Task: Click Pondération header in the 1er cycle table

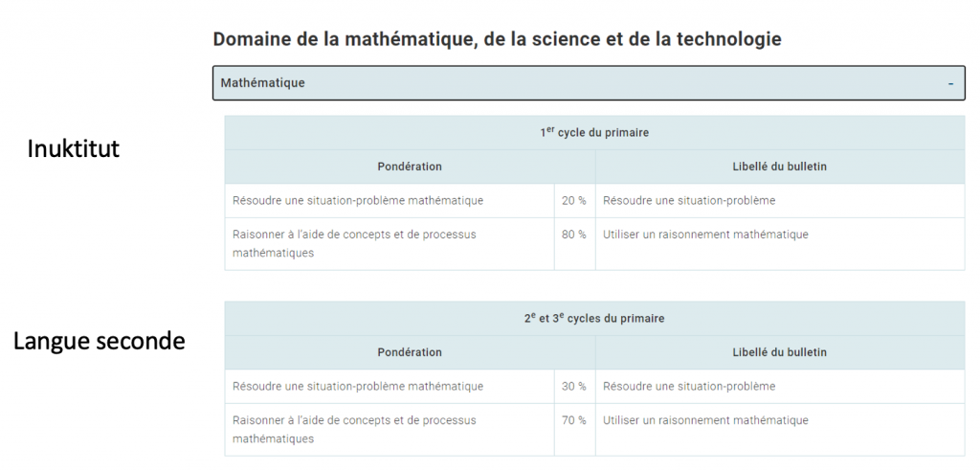Action: point(410,167)
